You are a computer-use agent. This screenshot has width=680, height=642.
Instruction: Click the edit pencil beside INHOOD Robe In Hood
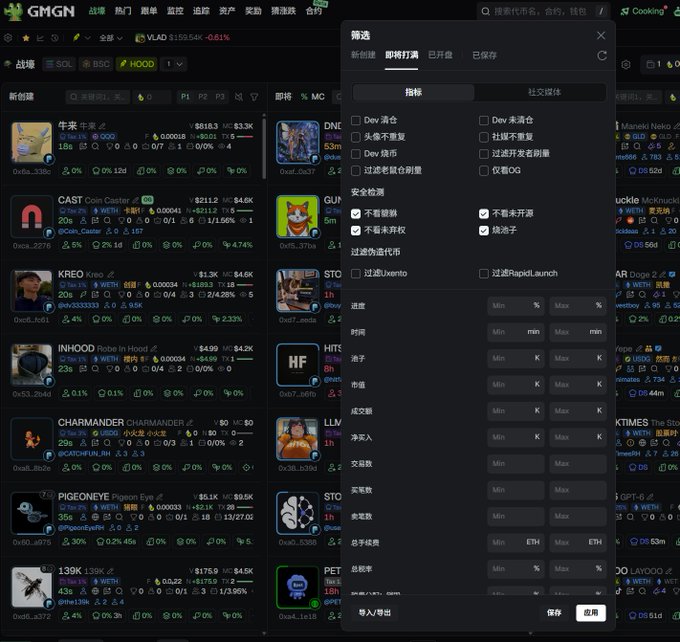click(x=154, y=349)
